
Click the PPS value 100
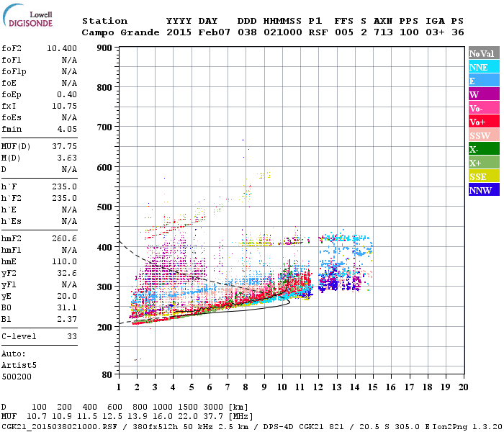click(x=409, y=32)
